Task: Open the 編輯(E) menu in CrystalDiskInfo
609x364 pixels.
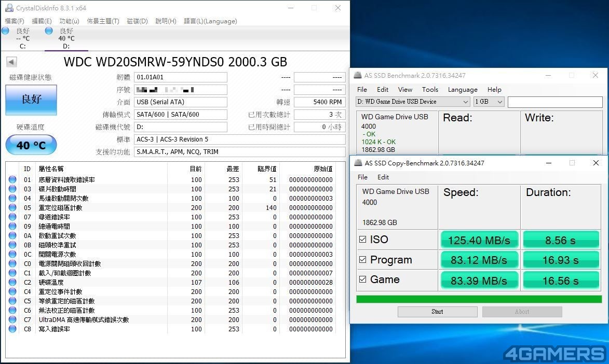Action: pos(42,21)
